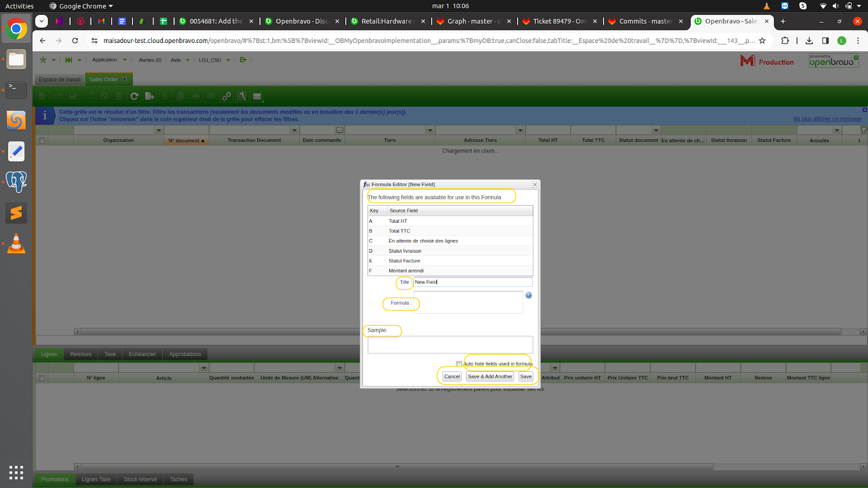Tick the select-all checkbox in the orders grid
This screenshot has width=868, height=488.
tap(42, 140)
